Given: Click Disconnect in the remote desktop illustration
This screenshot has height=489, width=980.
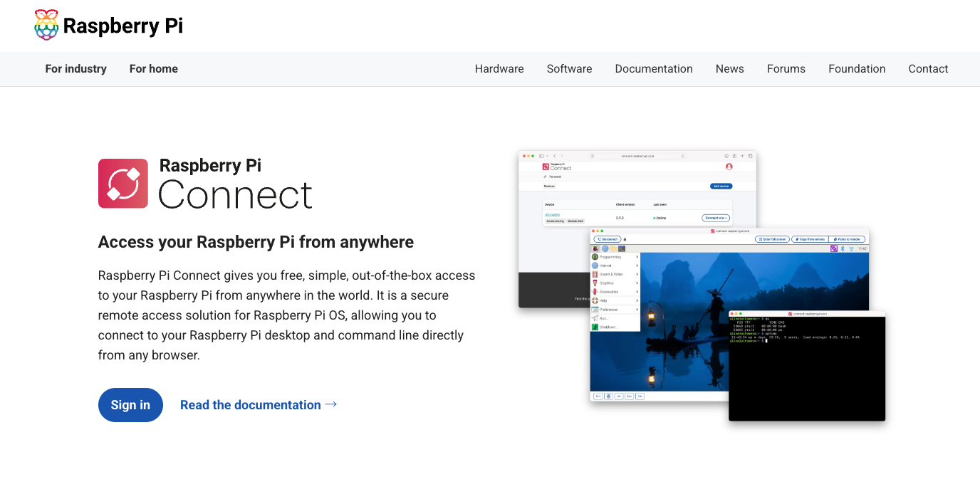Looking at the screenshot, I should [x=607, y=239].
